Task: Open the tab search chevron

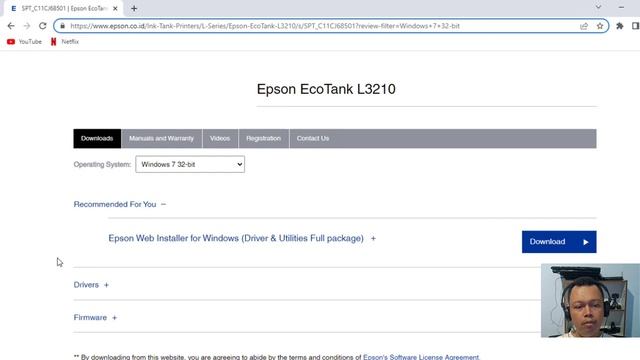Action: point(598,7)
